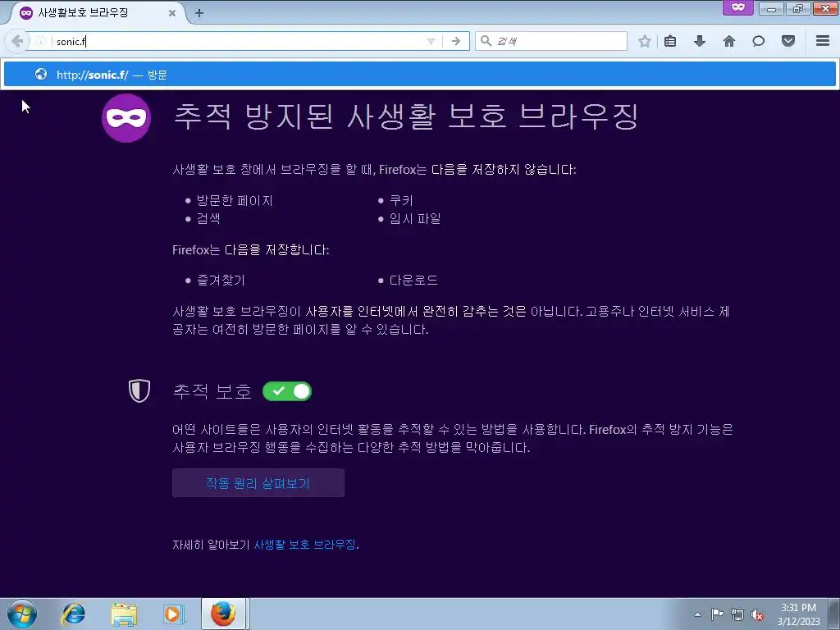
Task: Open the Action Center flag icon
Action: [x=717, y=614]
